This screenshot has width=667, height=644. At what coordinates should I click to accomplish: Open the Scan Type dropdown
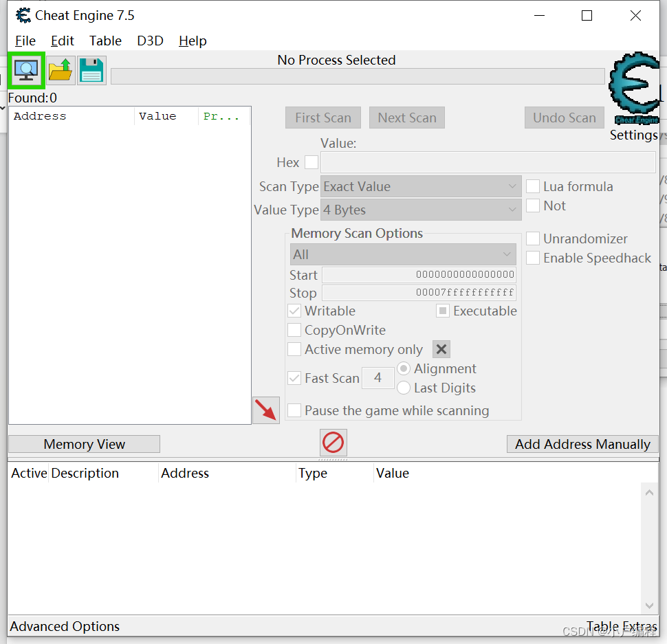(x=420, y=186)
